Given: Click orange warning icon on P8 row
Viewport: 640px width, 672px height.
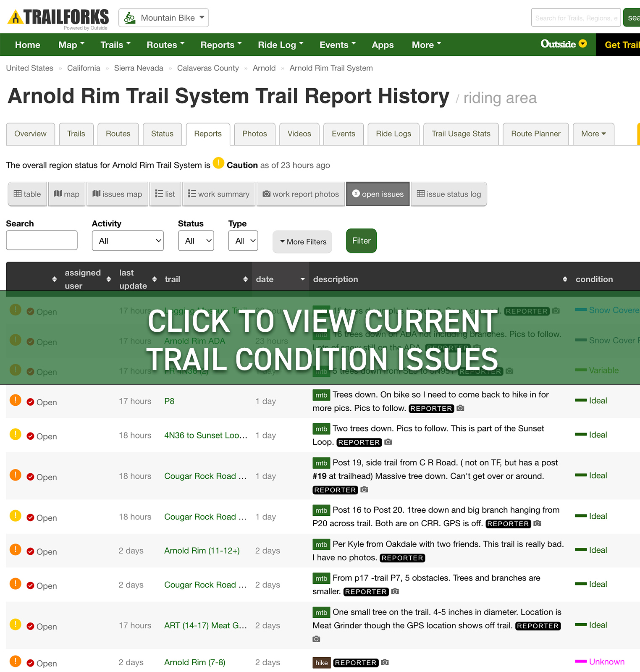Looking at the screenshot, I should [x=16, y=400].
